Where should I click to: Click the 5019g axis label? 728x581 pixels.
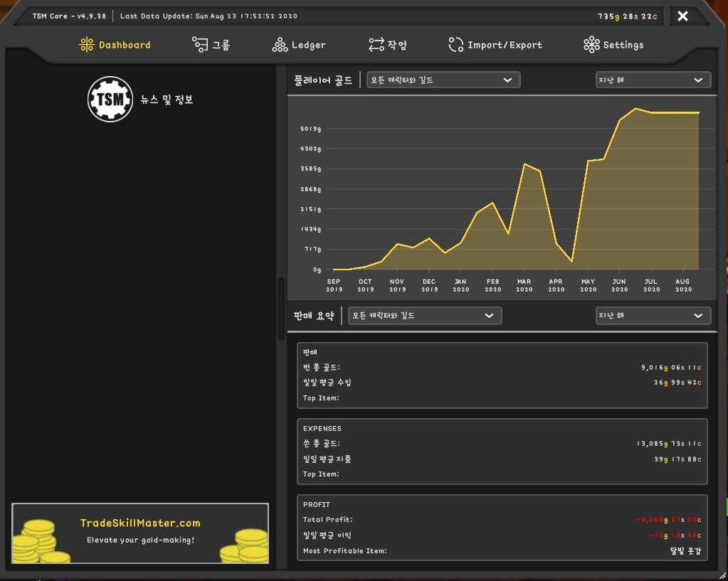coord(310,129)
